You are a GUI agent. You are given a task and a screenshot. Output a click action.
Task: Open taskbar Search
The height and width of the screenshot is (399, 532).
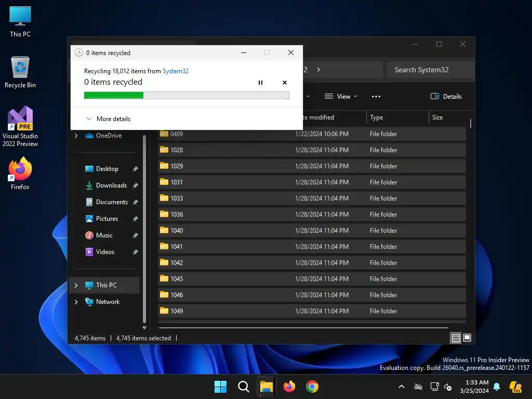coord(243,387)
